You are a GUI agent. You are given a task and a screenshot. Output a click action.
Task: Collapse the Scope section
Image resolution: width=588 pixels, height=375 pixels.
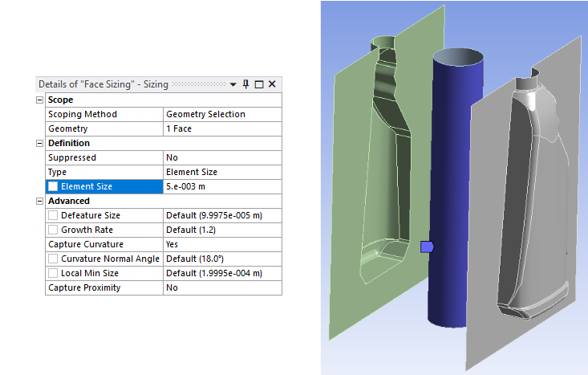pyautogui.click(x=39, y=100)
